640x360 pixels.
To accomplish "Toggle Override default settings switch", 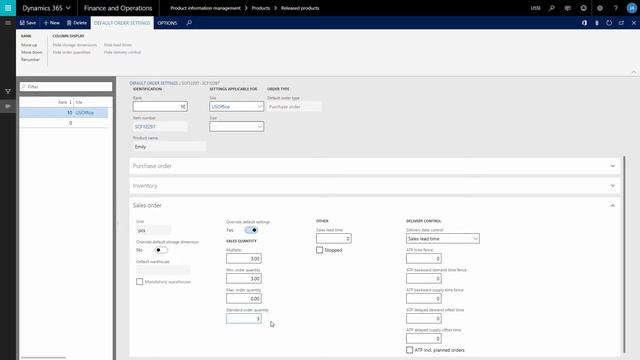I will click(251, 230).
